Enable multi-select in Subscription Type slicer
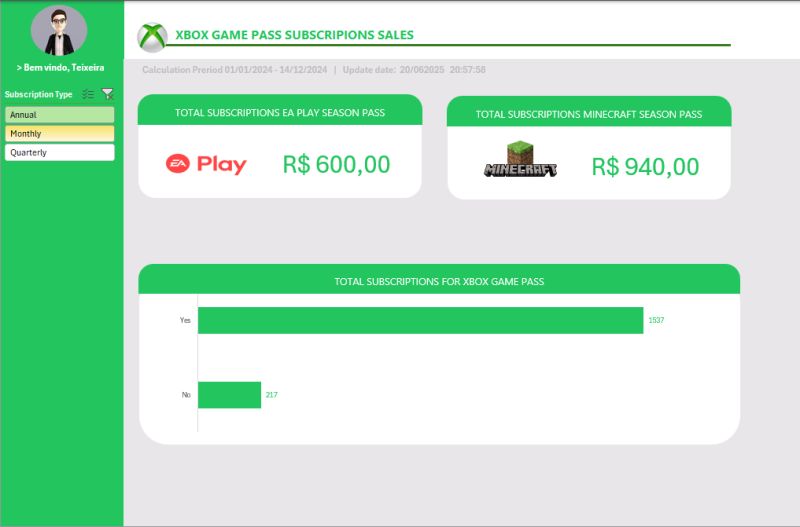 tap(88, 94)
